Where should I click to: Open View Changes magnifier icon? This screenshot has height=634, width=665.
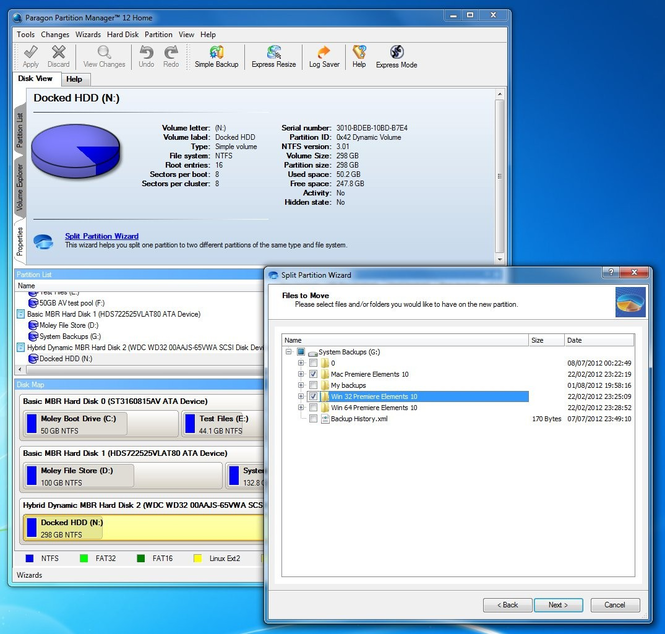(x=104, y=52)
